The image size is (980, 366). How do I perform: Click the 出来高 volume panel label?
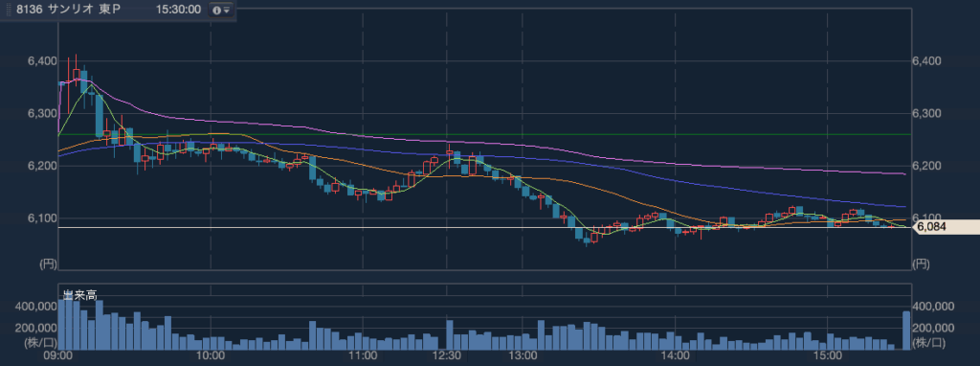click(x=79, y=296)
